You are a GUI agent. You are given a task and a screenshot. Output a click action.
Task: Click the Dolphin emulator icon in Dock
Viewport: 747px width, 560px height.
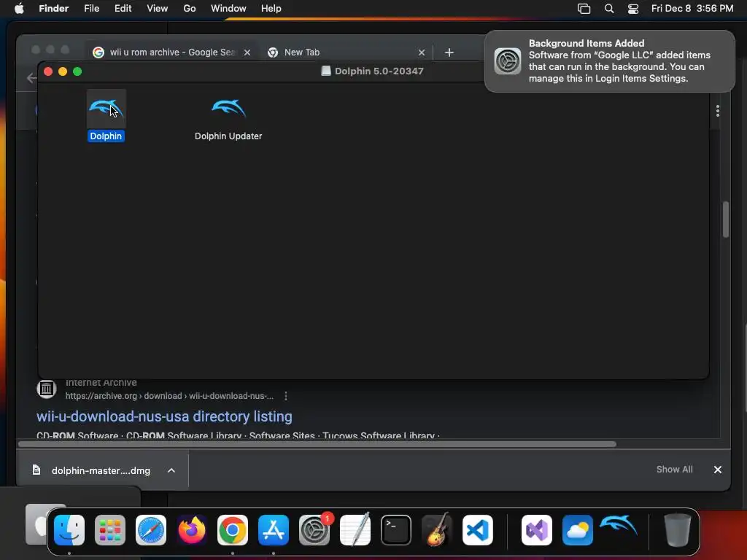[x=619, y=526]
